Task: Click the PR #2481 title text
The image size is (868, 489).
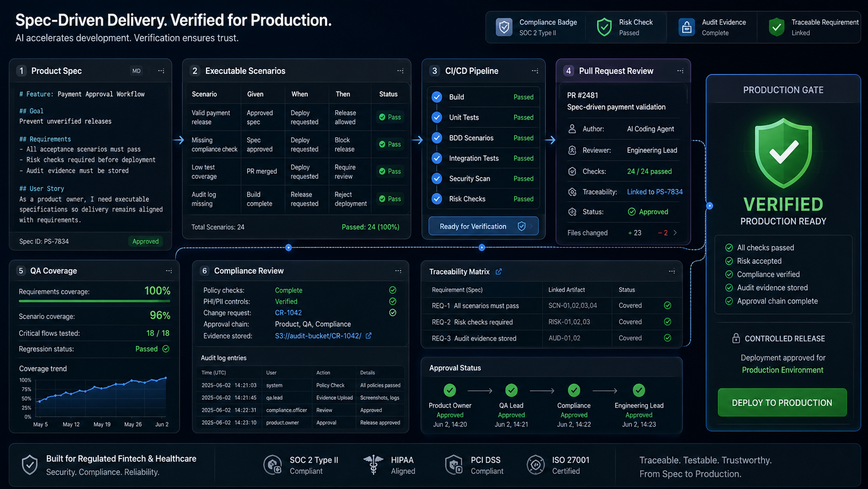Action: [582, 95]
